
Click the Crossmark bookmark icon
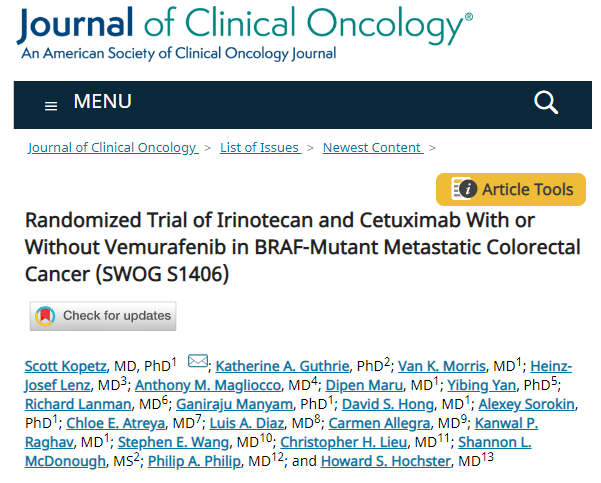(45, 316)
